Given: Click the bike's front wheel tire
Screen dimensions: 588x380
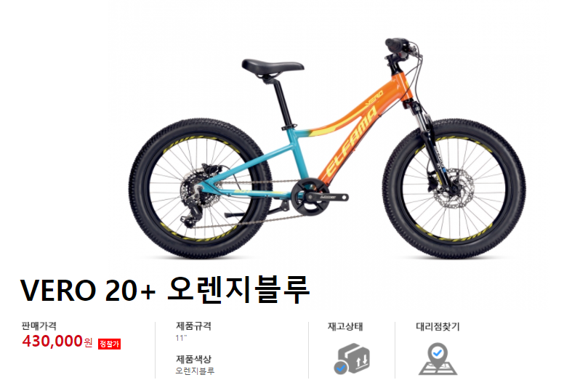Looking at the screenshot, I should pos(454,188).
